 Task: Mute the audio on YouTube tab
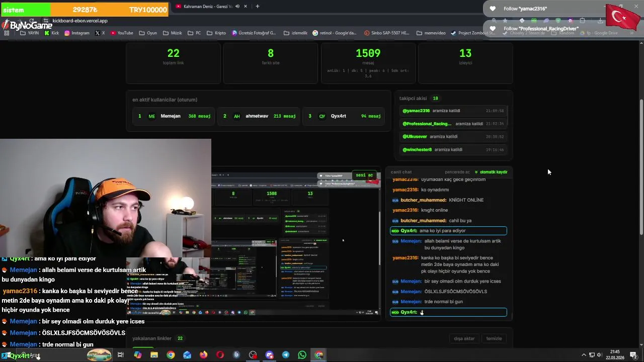click(237, 7)
